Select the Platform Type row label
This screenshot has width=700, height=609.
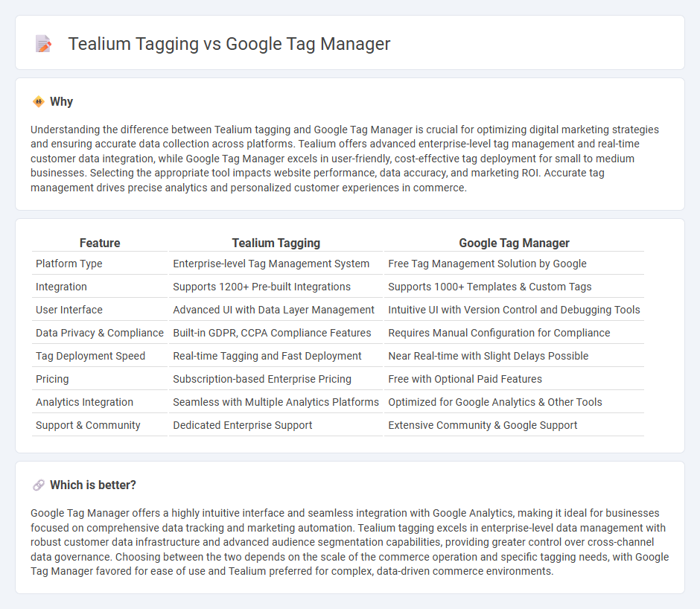(69, 264)
